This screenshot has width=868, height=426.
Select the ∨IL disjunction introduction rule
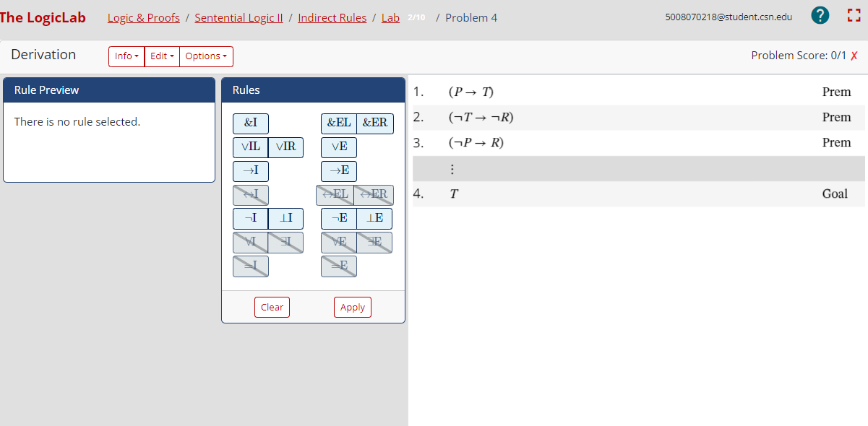click(x=250, y=147)
